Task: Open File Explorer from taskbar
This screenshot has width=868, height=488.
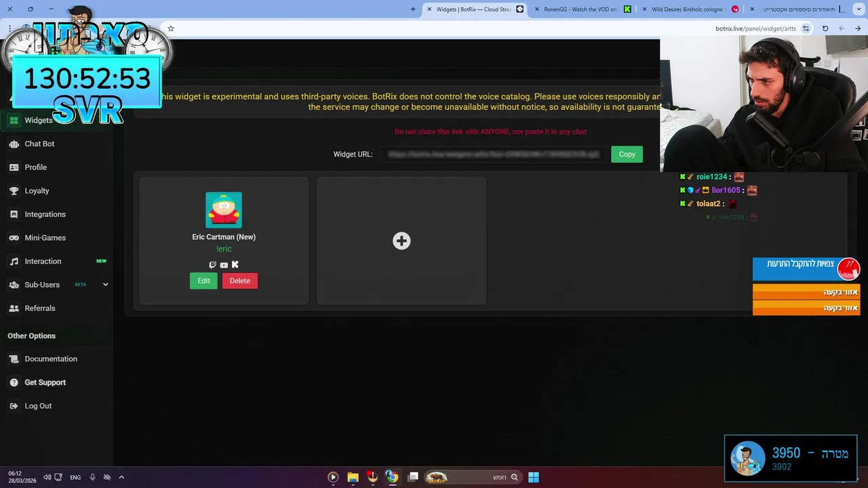Action: point(353,477)
